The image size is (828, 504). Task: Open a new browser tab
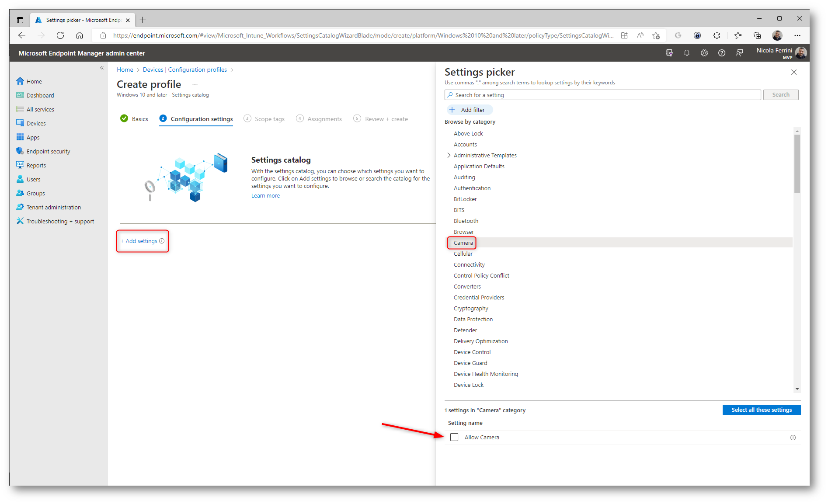pyautogui.click(x=143, y=20)
